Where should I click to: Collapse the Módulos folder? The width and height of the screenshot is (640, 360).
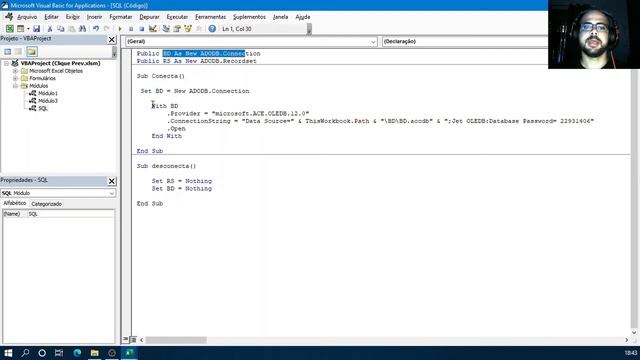(15, 86)
